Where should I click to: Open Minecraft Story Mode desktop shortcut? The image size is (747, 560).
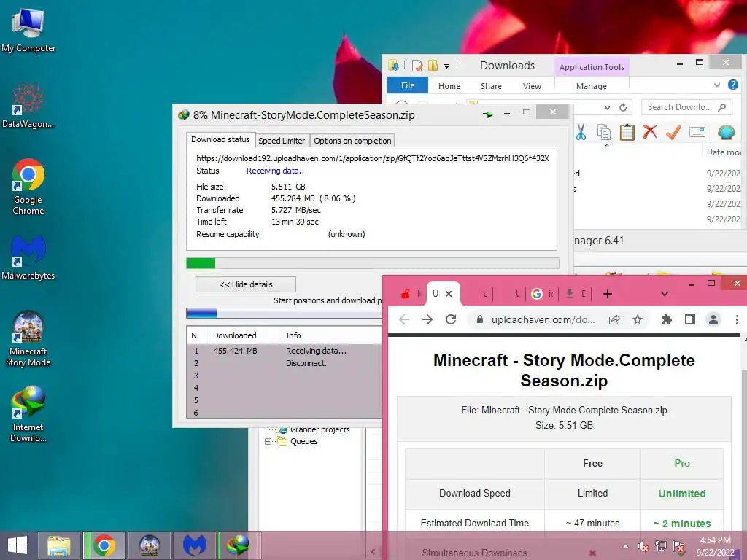tap(28, 338)
